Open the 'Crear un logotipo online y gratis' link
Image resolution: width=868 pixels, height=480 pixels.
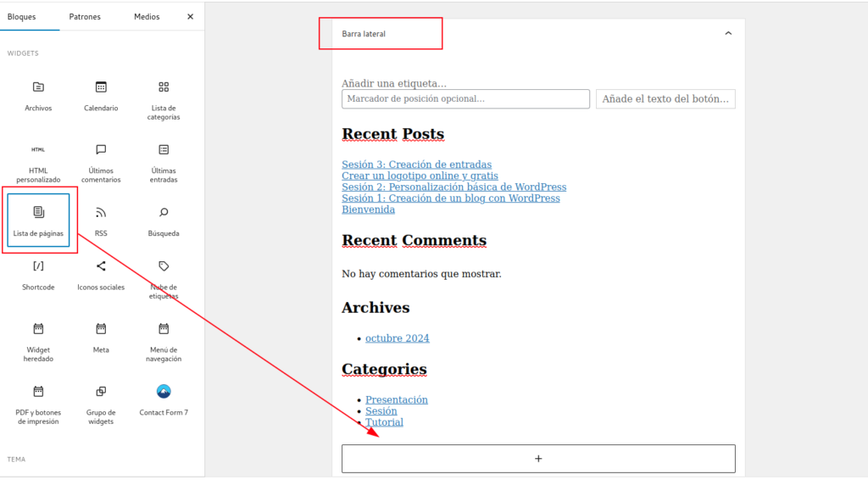[420, 176]
